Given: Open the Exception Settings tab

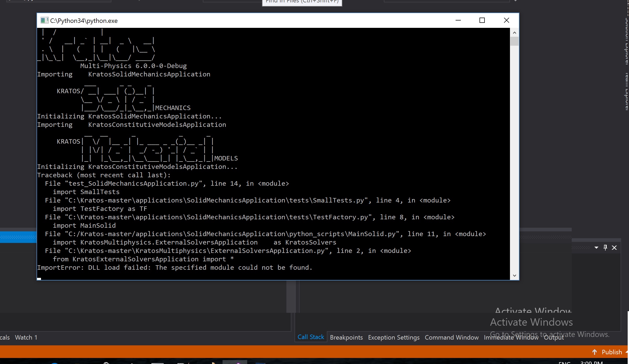Looking at the screenshot, I should [x=393, y=337].
